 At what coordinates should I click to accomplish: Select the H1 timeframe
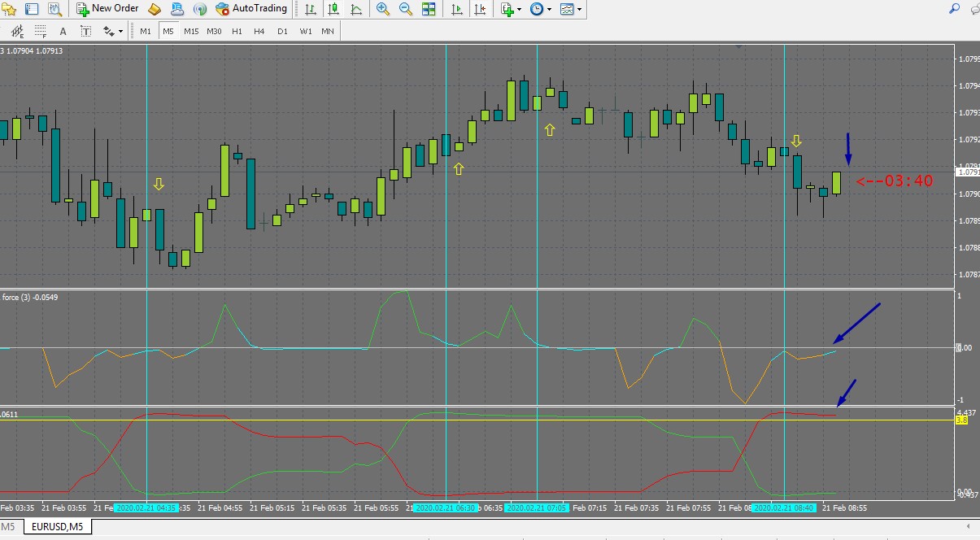pyautogui.click(x=237, y=31)
